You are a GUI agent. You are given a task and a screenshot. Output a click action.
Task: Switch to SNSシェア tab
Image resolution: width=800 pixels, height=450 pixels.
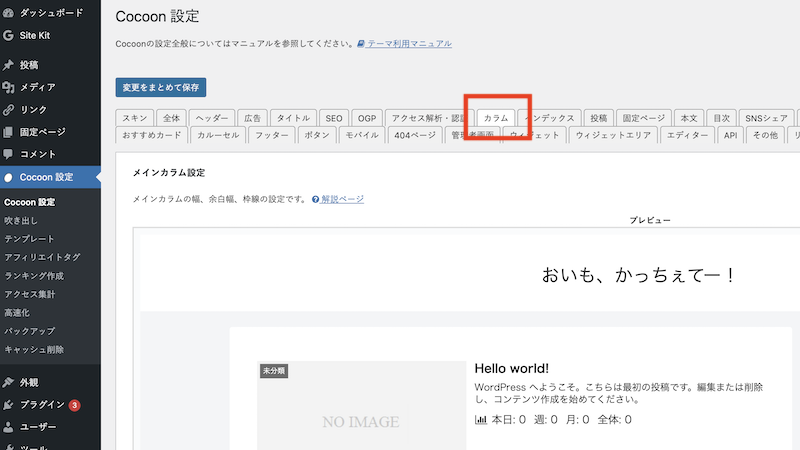[766, 118]
